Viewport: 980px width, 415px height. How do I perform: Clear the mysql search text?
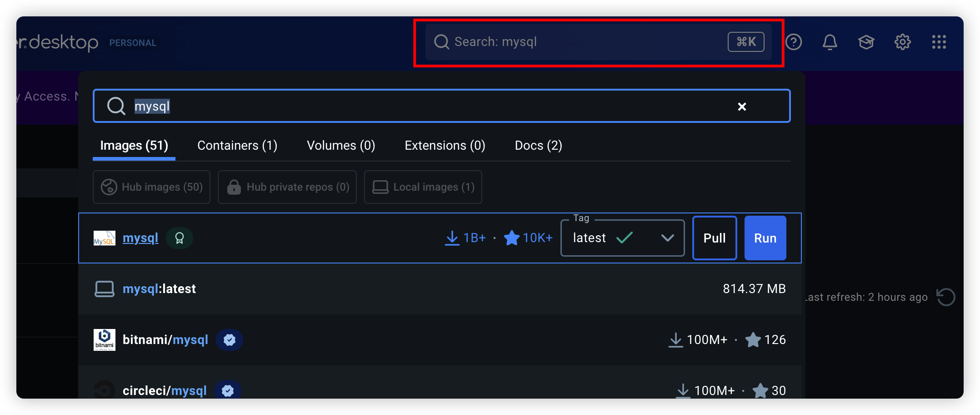pyautogui.click(x=742, y=106)
